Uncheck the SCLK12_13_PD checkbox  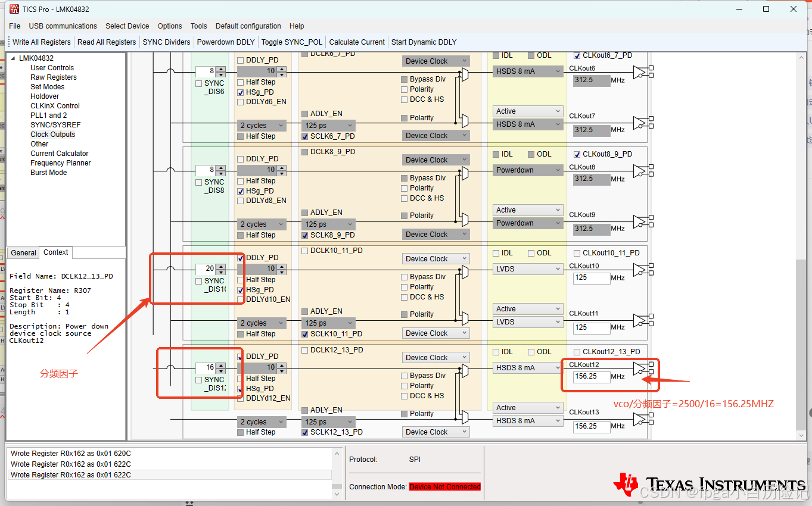[305, 432]
